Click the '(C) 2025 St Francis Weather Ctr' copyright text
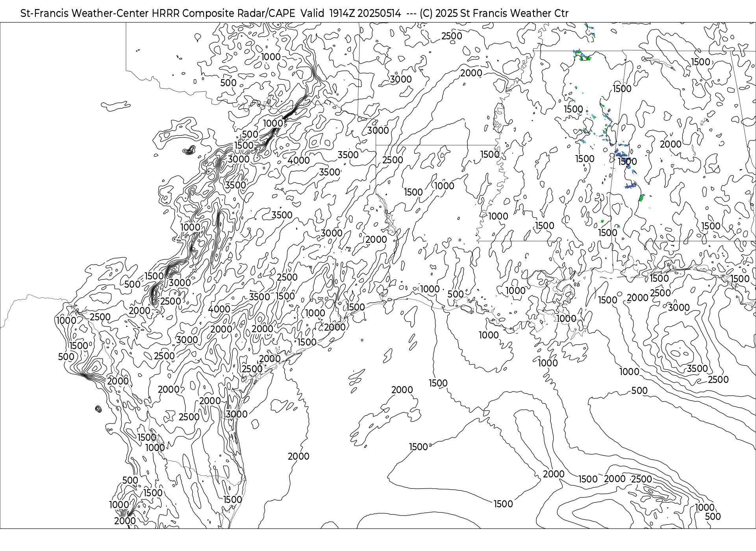The height and width of the screenshot is (551, 756). point(494,13)
